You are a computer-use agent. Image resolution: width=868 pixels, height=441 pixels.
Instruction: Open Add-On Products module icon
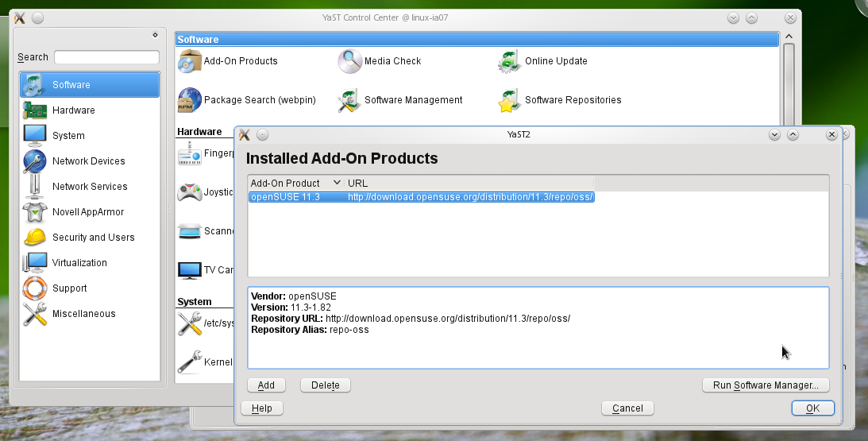click(189, 61)
